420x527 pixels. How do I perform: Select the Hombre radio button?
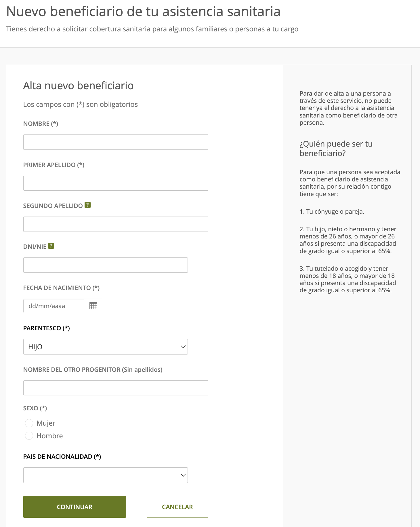[x=29, y=436]
